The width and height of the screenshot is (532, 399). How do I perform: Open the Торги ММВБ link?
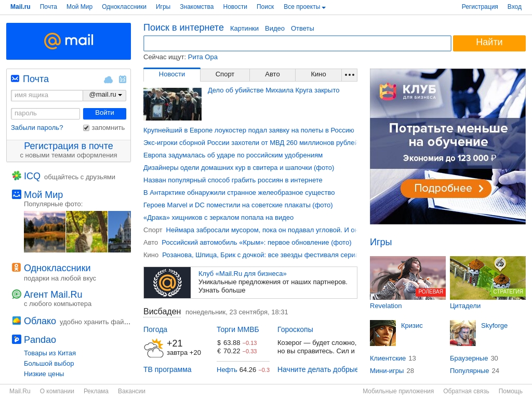[238, 329]
